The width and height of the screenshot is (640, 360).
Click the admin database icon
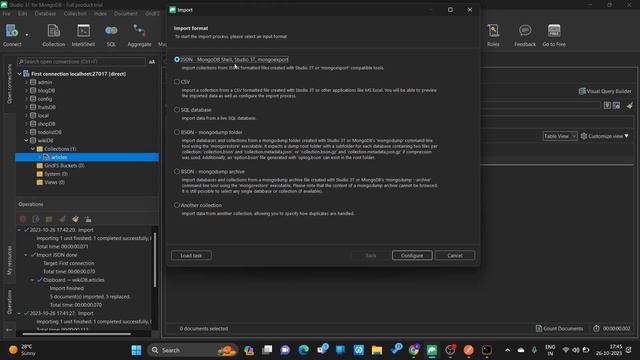[33, 82]
